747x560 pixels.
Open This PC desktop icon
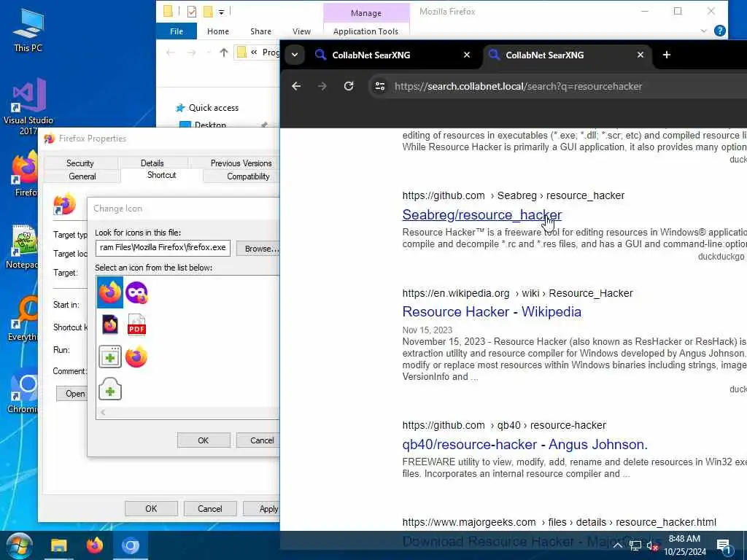[28, 31]
